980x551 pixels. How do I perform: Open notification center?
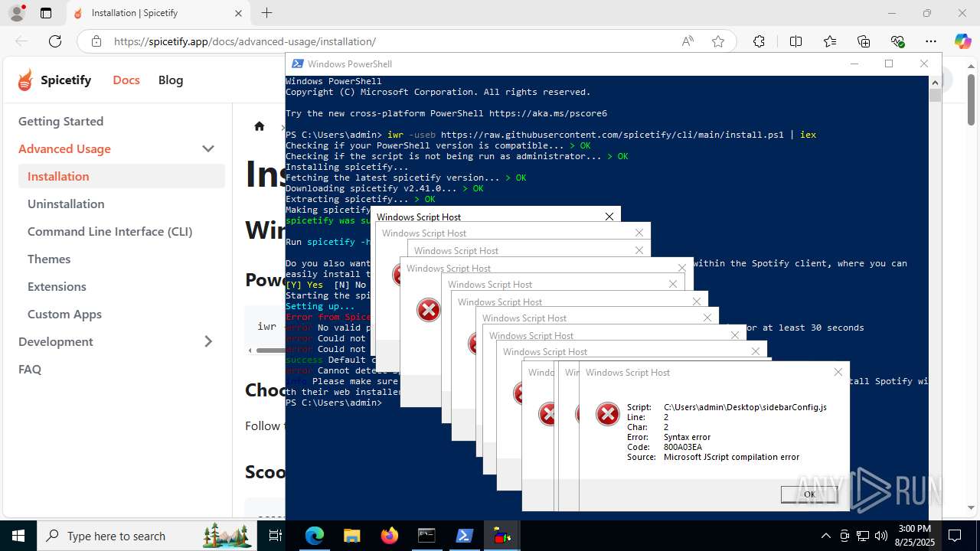pyautogui.click(x=955, y=536)
